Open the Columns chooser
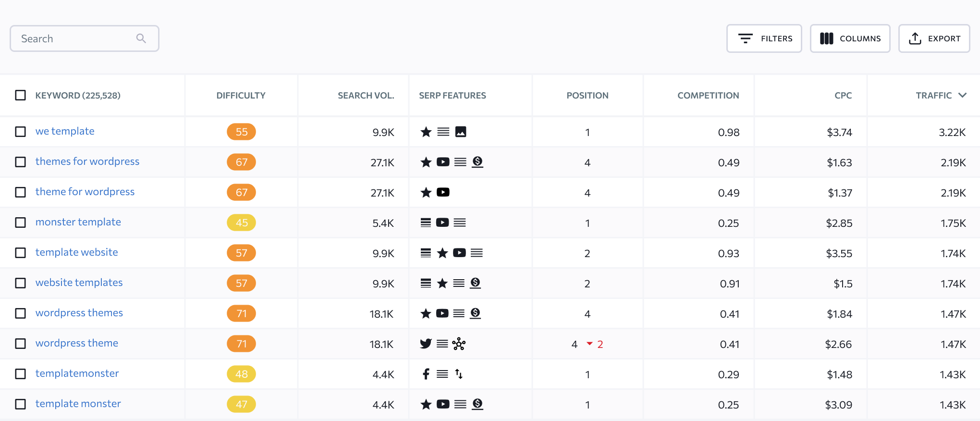This screenshot has width=980, height=421. tap(850, 38)
